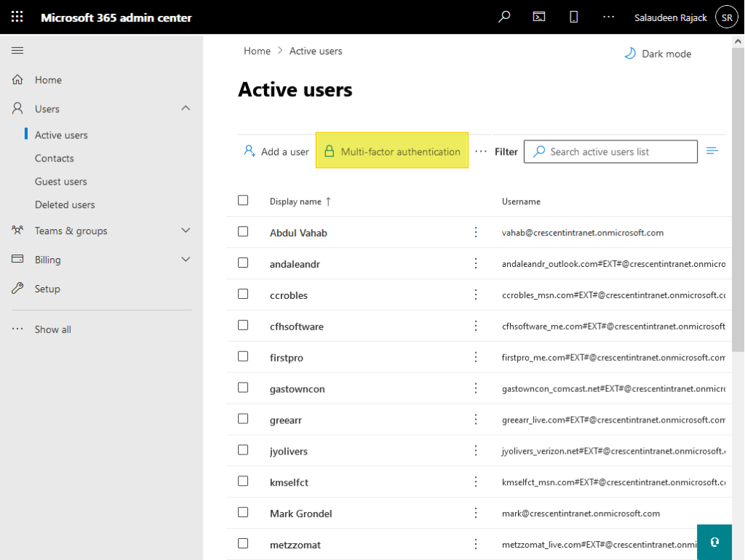Open row actions for Mark Grondel
745x560 pixels.
476,513
